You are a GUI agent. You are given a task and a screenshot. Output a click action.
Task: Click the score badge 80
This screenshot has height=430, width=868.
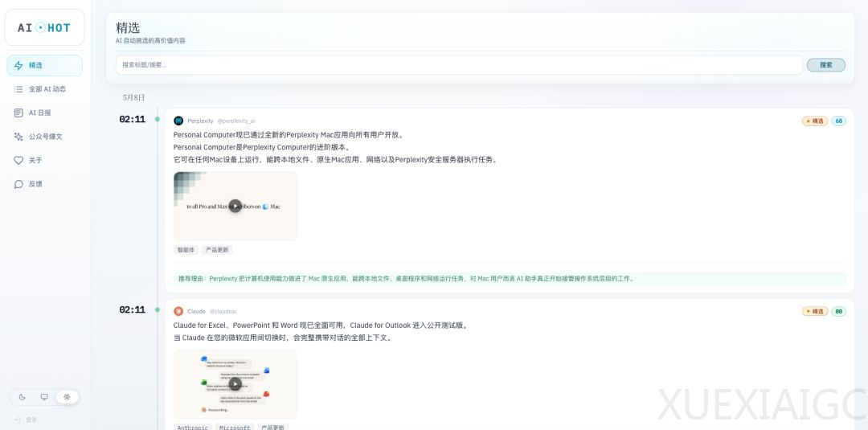838,312
